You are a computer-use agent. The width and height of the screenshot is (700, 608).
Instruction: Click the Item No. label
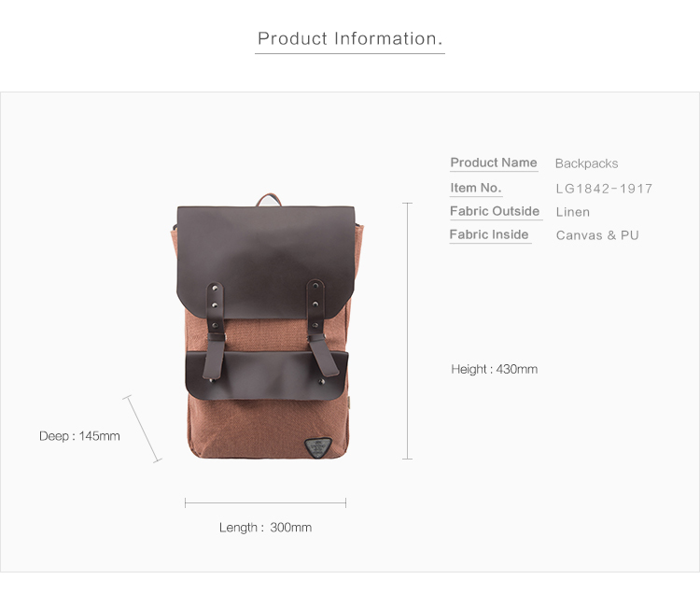475,188
